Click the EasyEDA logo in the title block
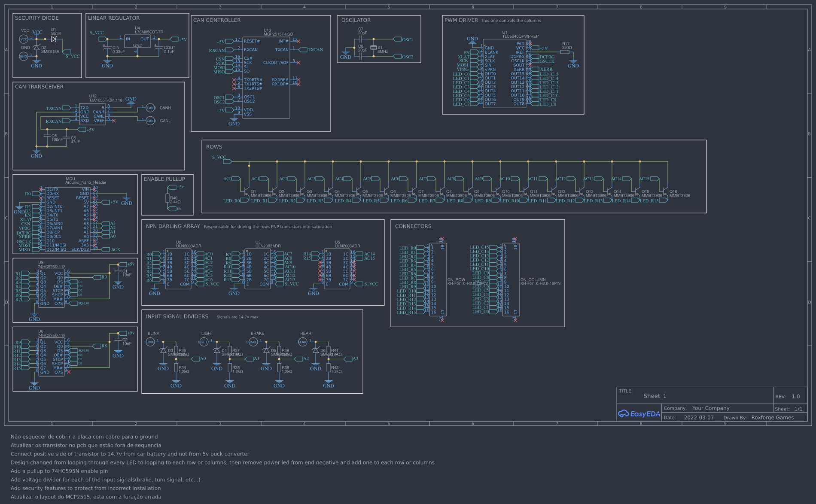 click(x=639, y=414)
